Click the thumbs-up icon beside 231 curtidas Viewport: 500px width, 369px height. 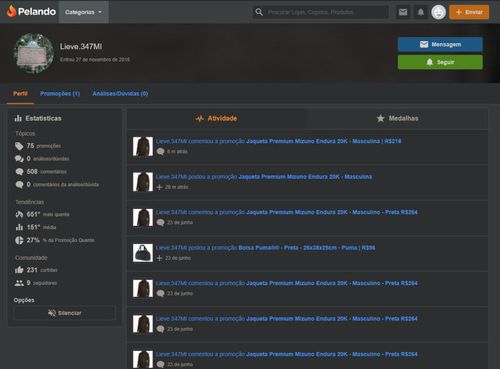click(x=19, y=270)
